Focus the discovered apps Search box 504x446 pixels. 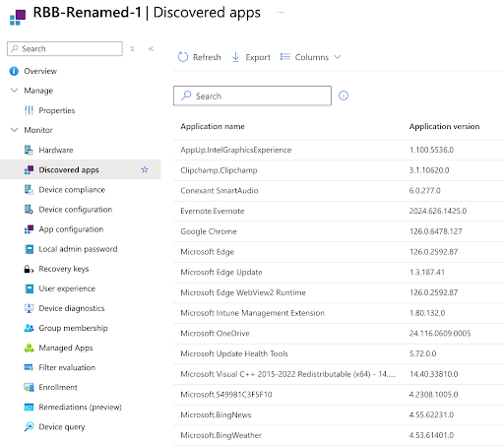252,96
